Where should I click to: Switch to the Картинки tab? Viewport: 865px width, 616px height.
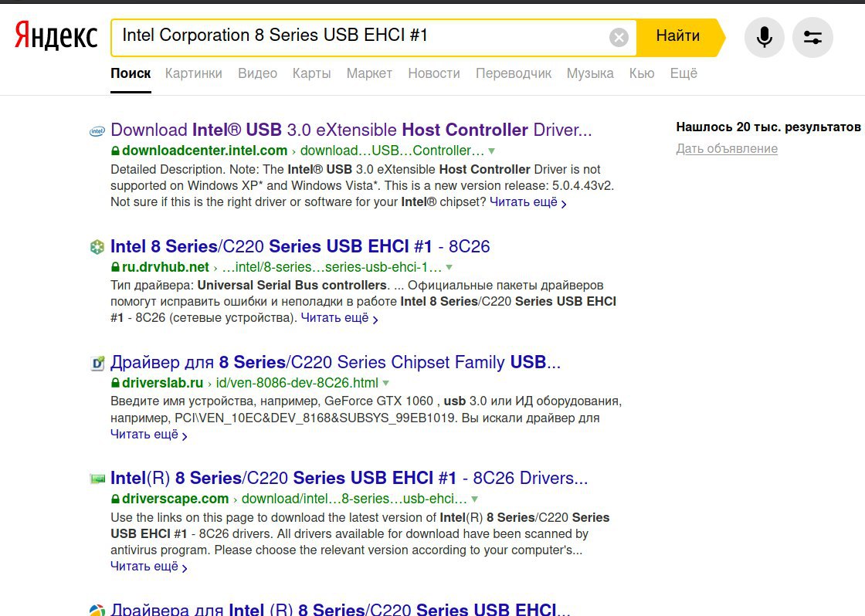pos(194,73)
